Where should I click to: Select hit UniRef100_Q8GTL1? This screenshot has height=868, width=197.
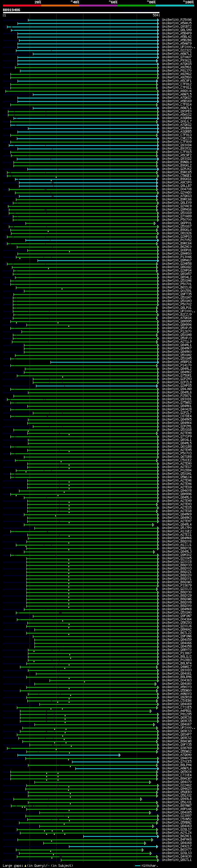coord(176,860)
